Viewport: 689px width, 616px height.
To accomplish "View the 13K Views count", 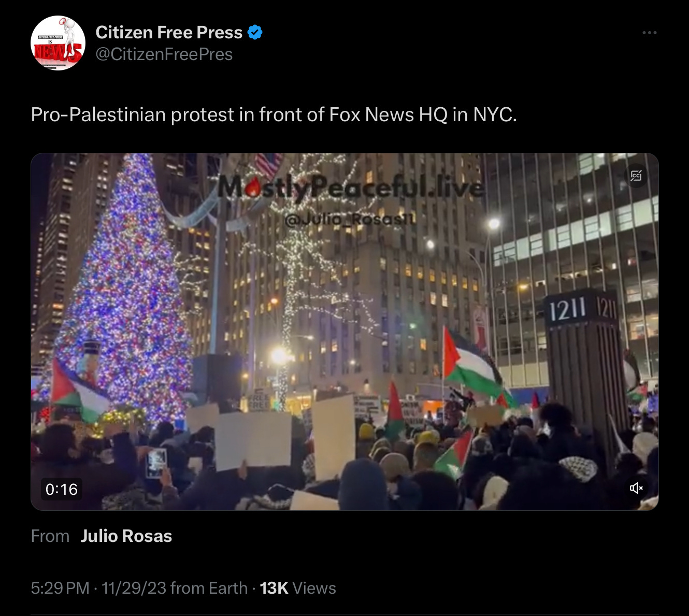I will (298, 588).
